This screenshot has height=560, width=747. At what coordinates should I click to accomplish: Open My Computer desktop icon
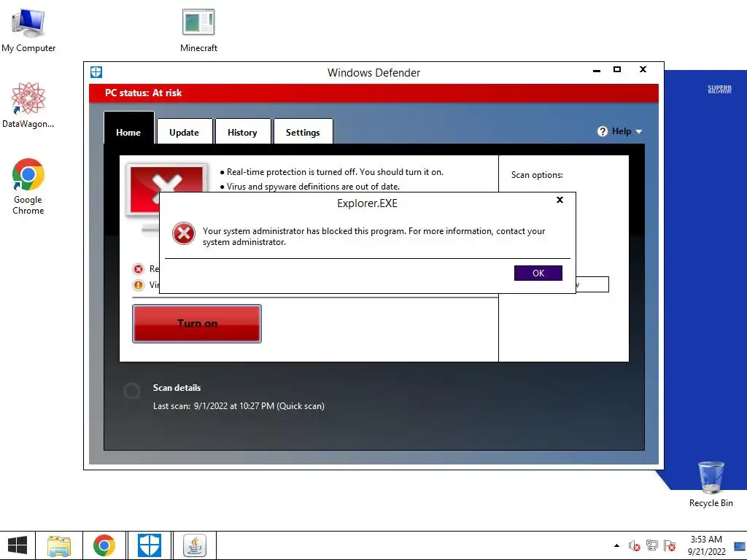pyautogui.click(x=28, y=31)
